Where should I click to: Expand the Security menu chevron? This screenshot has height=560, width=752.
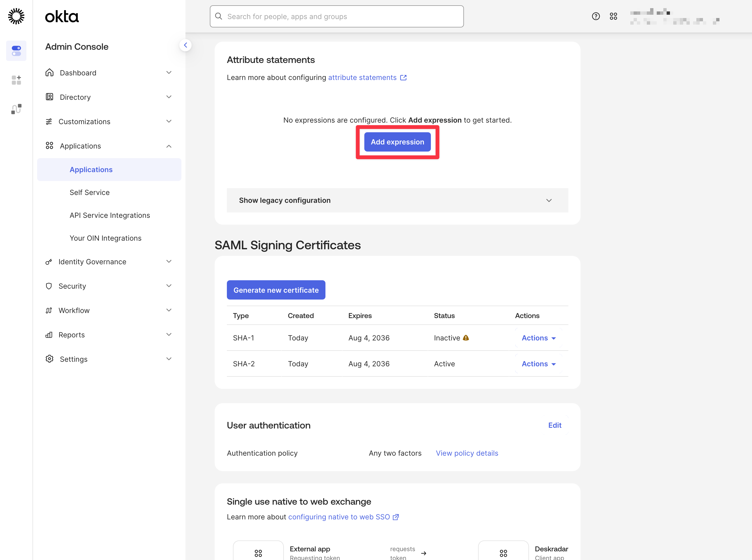169,286
